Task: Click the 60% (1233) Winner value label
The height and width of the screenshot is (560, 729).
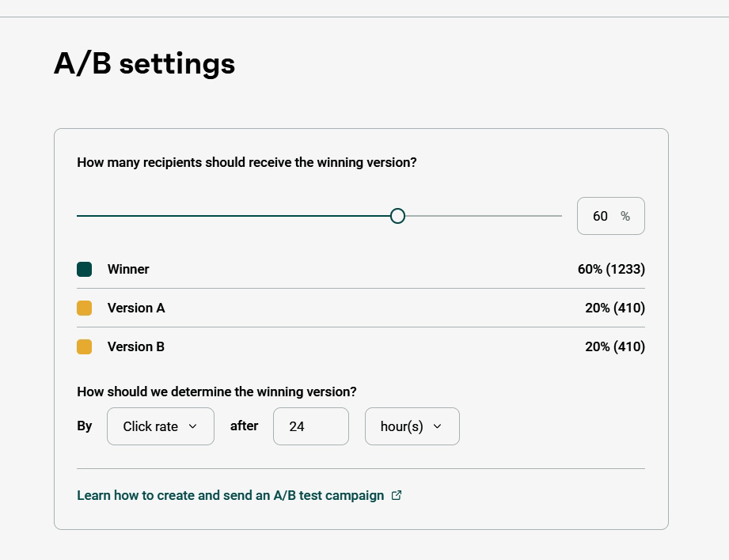Action: pos(610,269)
